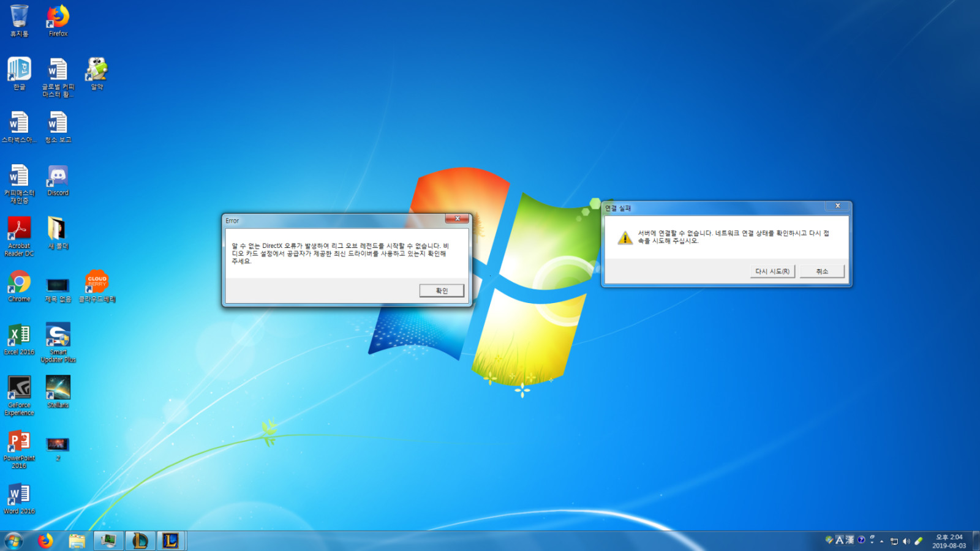Open File Explorer from the taskbar
The image size is (980, 551).
tap(77, 541)
